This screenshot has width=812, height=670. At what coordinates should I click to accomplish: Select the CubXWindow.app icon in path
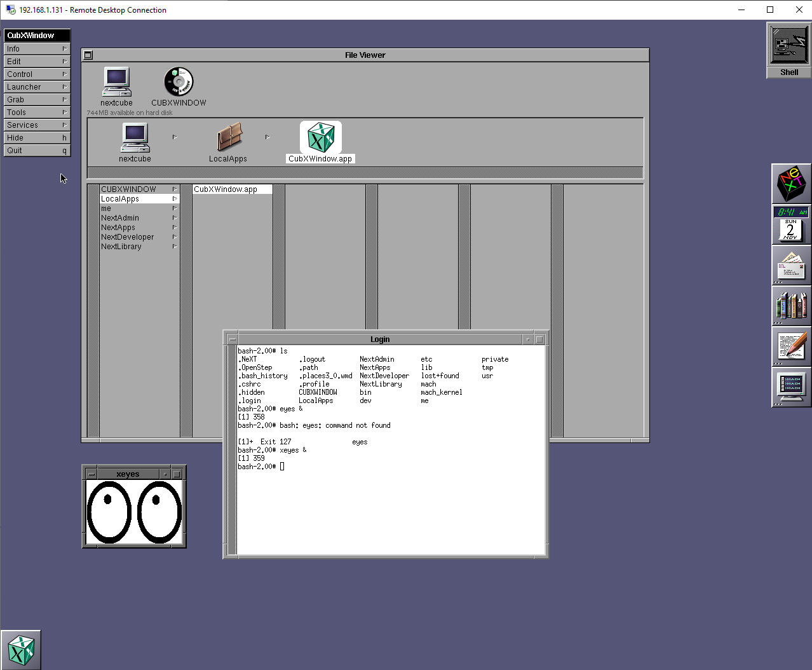coord(320,137)
